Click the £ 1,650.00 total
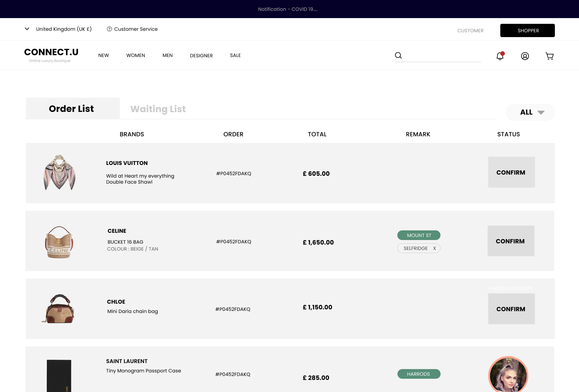This screenshot has height=392, width=579. [318, 242]
